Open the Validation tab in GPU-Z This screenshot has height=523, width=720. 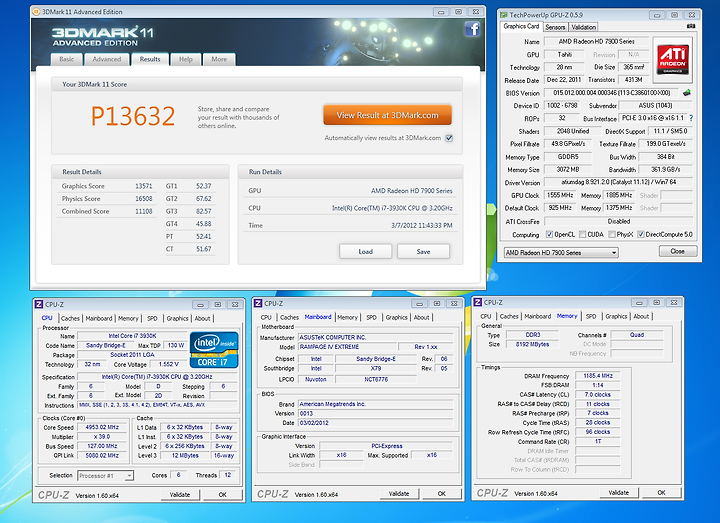583,27
